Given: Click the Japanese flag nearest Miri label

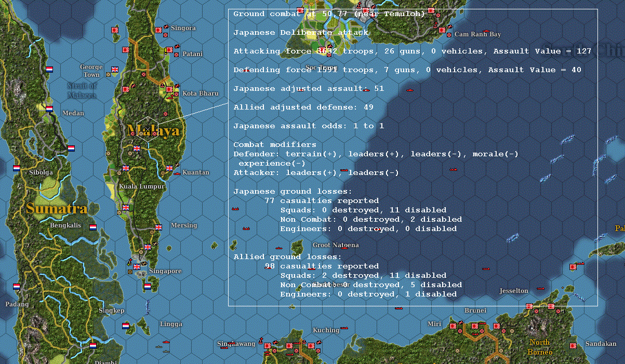Looking at the screenshot, I should coord(453,326).
